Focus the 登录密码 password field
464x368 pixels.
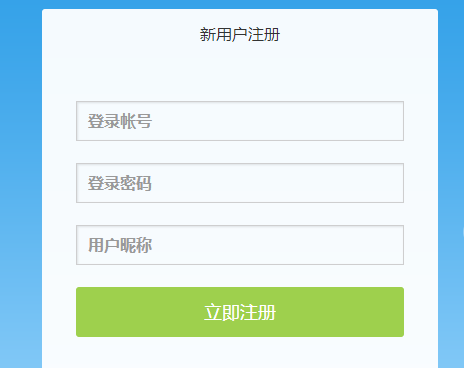(x=240, y=183)
